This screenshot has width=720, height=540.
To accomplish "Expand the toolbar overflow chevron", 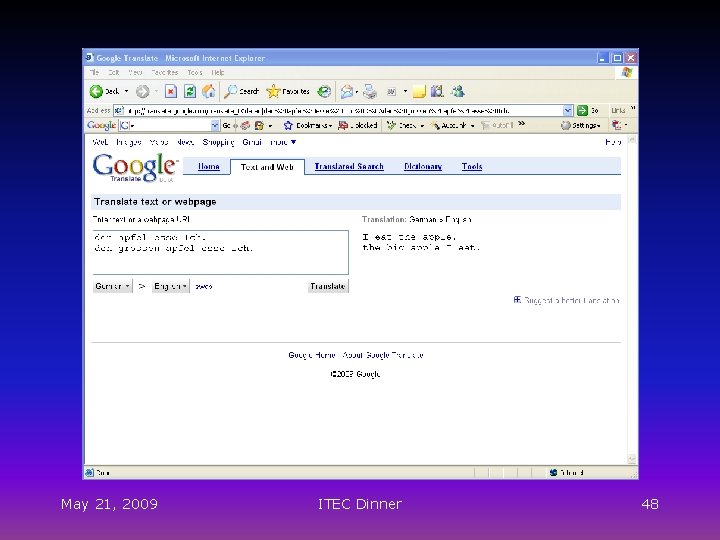I will pos(521,124).
